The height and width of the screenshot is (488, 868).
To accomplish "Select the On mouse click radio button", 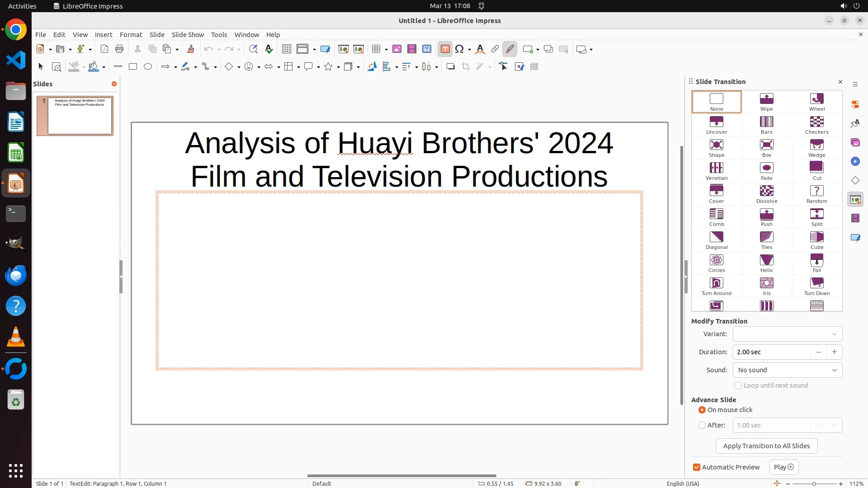I will click(x=702, y=410).
